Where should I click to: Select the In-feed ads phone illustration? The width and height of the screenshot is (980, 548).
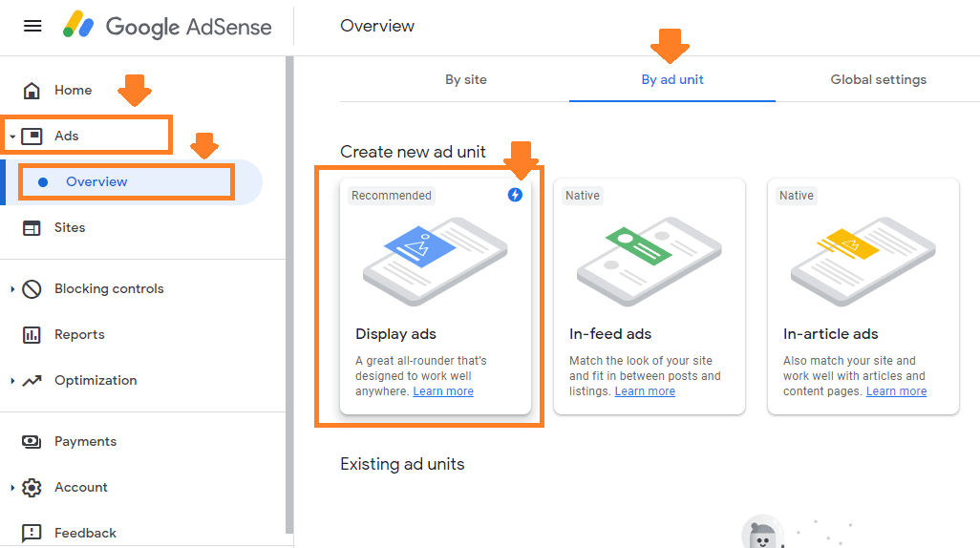coord(649,260)
